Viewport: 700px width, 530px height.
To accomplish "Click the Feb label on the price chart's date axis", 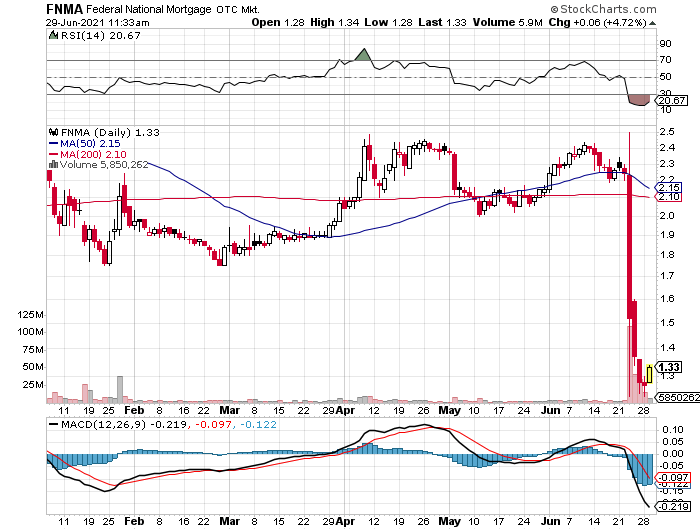I will [x=134, y=410].
